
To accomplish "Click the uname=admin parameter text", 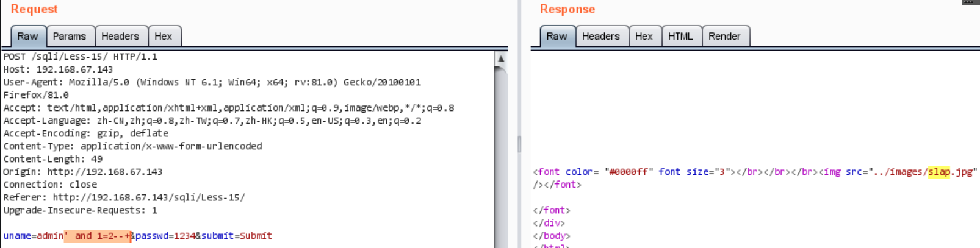I will point(33,236).
